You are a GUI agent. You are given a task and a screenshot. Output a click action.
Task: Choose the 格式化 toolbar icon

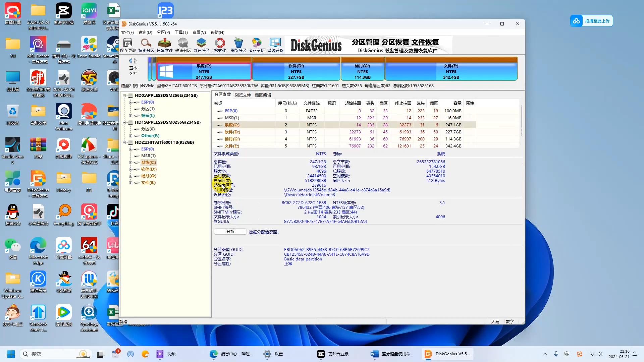(x=220, y=45)
